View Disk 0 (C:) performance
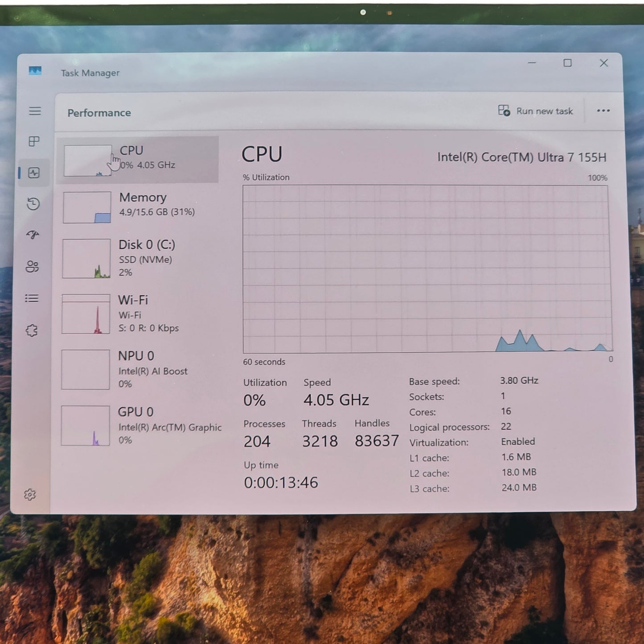 tap(138, 258)
